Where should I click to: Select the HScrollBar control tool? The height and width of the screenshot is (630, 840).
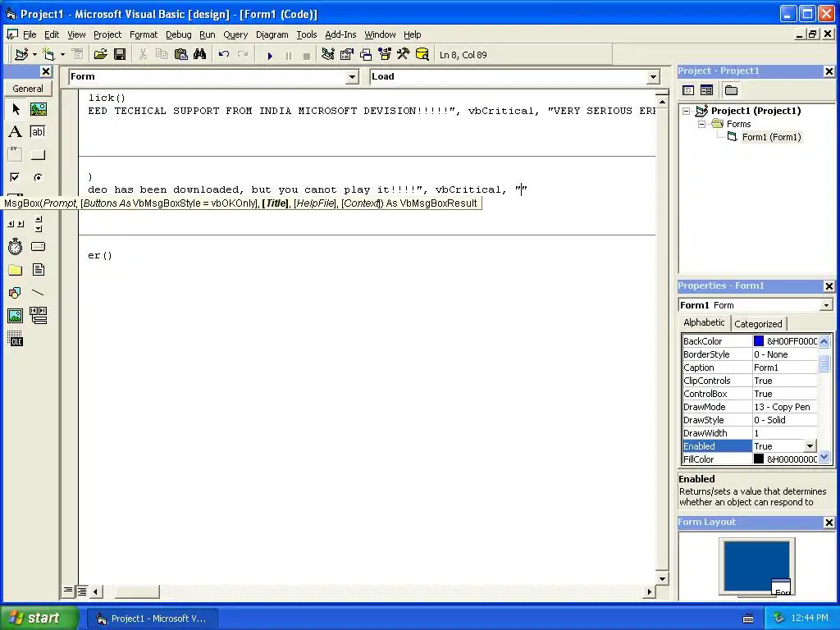[16, 224]
